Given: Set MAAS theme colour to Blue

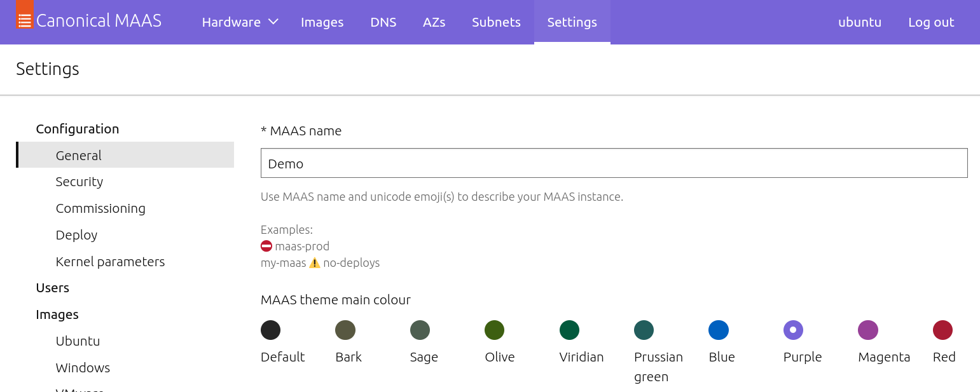Looking at the screenshot, I should coord(719,330).
